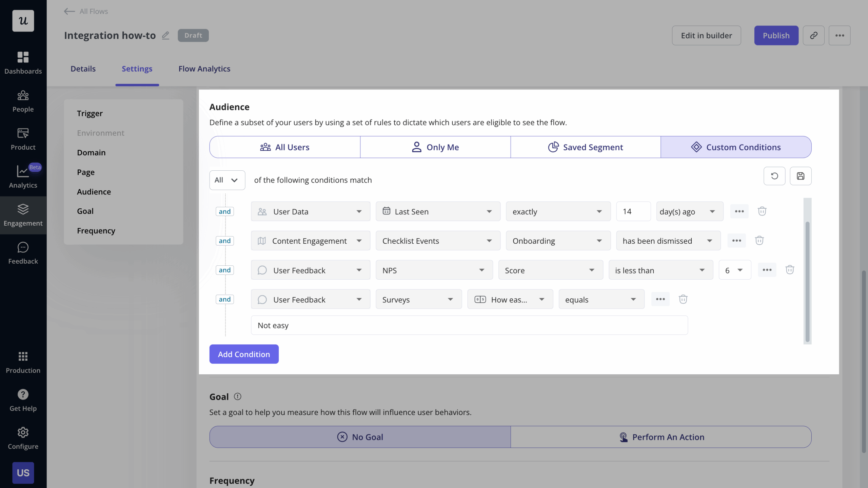The width and height of the screenshot is (868, 488).
Task: Open the All conditions match dropdown
Action: 227,180
